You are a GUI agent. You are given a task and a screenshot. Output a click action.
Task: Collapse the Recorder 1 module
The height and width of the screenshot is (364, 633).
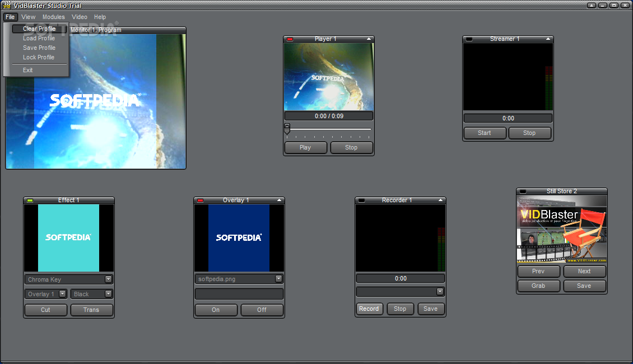440,200
